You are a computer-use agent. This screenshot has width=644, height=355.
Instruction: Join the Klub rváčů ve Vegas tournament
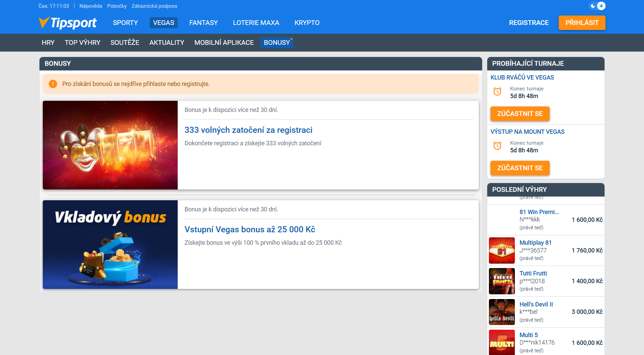(x=520, y=114)
